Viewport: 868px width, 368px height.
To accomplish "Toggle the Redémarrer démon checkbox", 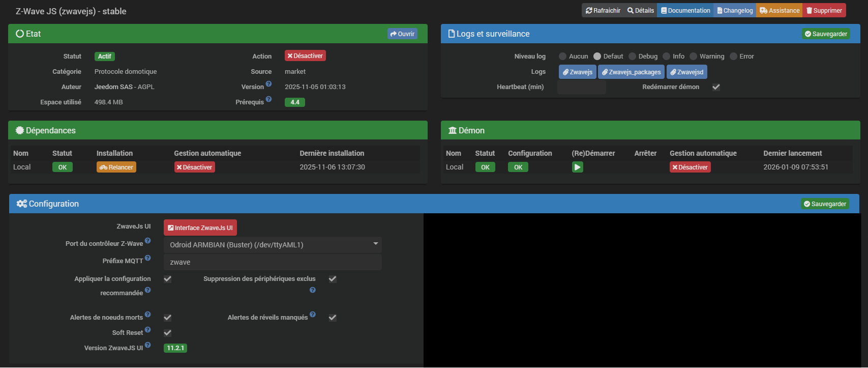I will click(x=716, y=87).
